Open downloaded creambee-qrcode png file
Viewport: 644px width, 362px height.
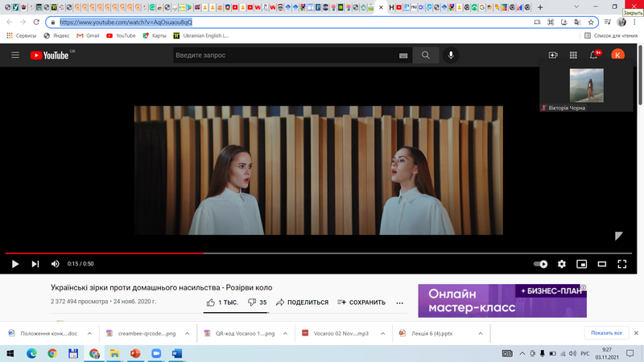click(x=142, y=333)
